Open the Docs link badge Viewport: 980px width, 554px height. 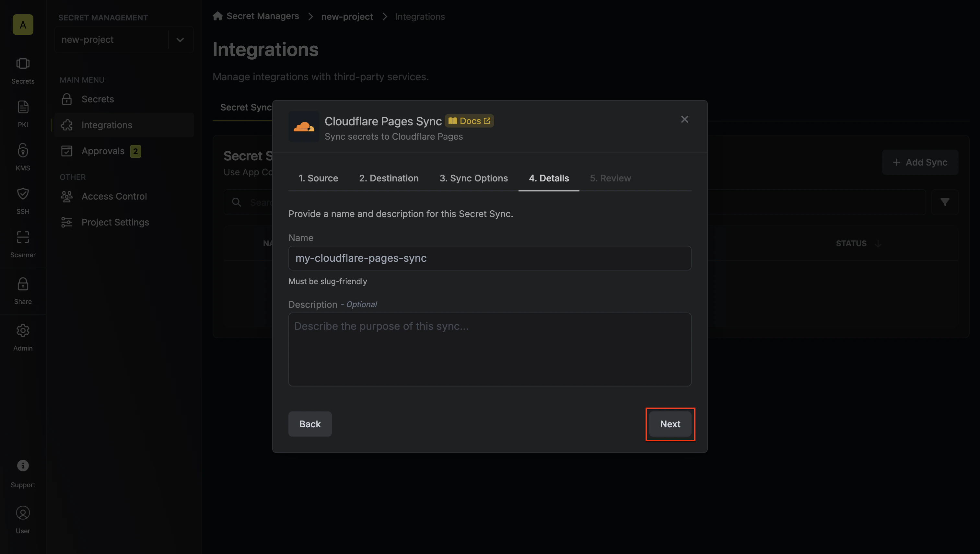click(469, 121)
